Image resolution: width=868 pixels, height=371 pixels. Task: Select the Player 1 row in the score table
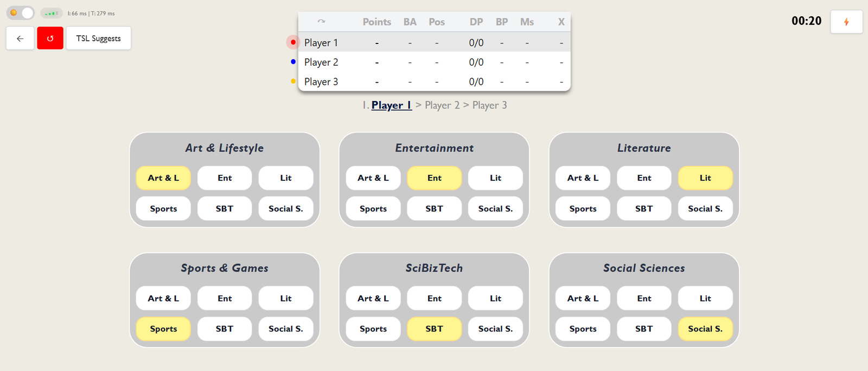[435, 42]
